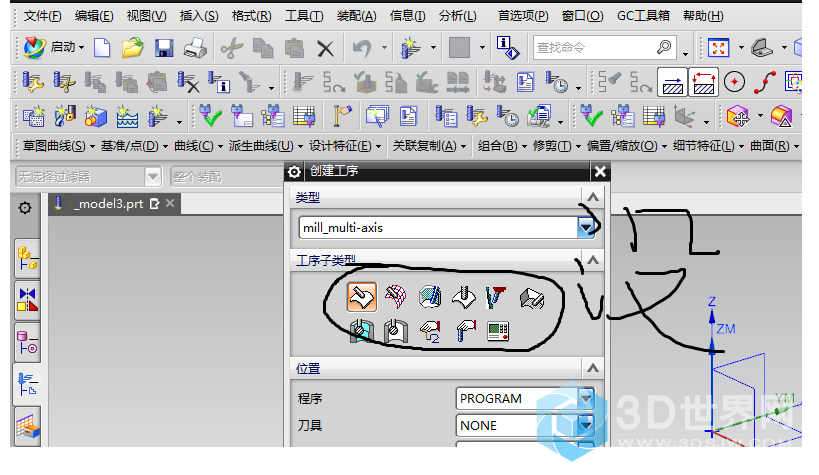Click the Create Operation icon
Screen dimensions: 819x475
point(158,117)
